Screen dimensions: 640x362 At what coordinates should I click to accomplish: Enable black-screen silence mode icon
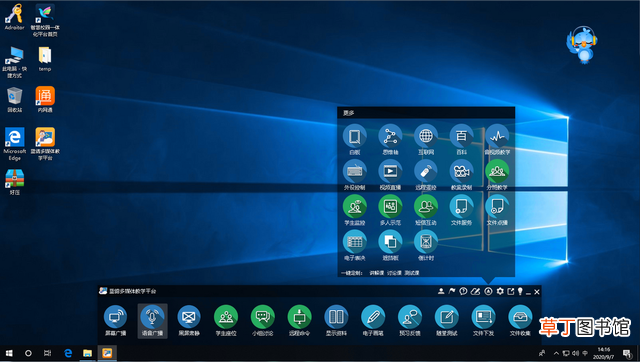pos(189,317)
